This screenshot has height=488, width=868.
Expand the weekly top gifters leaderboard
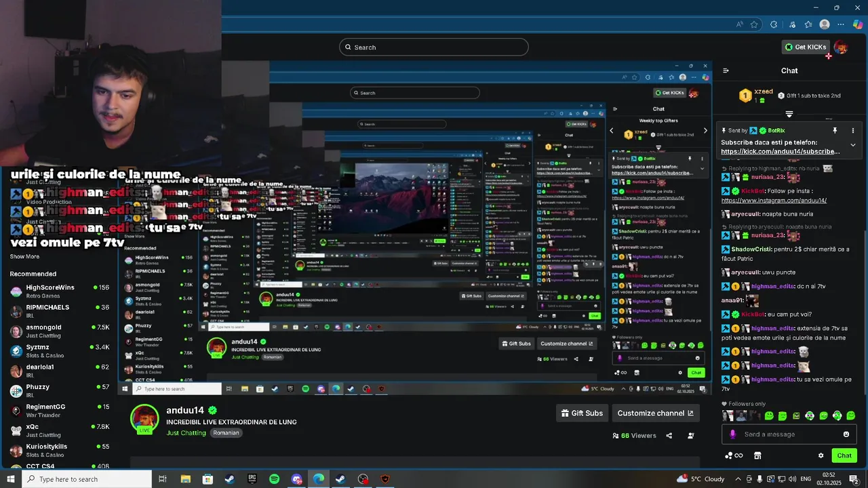(789, 115)
